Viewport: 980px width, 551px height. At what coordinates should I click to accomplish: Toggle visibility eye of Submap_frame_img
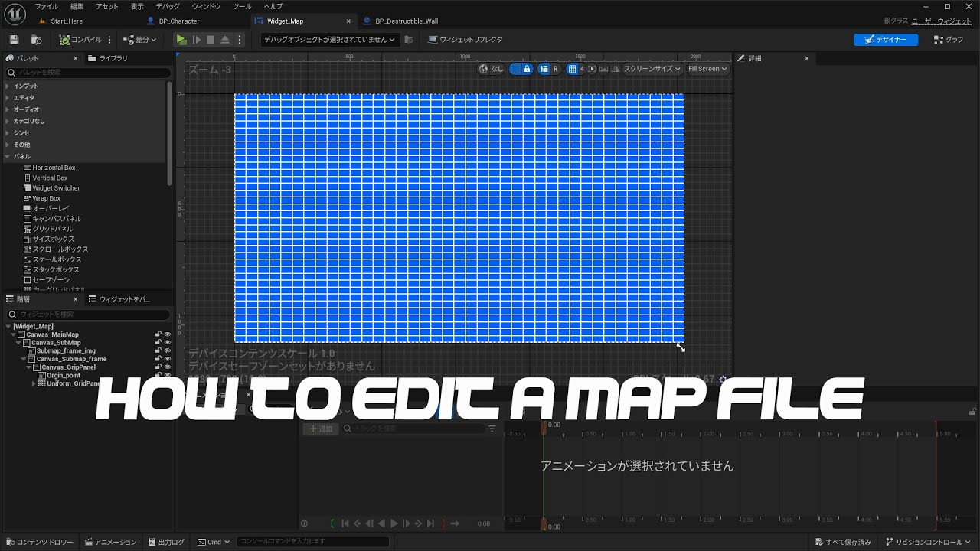click(167, 350)
